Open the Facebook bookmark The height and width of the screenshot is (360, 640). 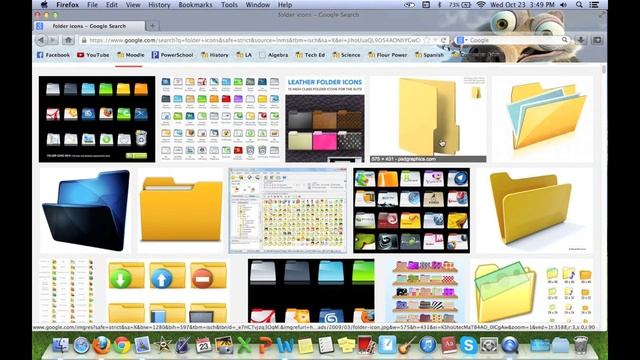click(53, 55)
